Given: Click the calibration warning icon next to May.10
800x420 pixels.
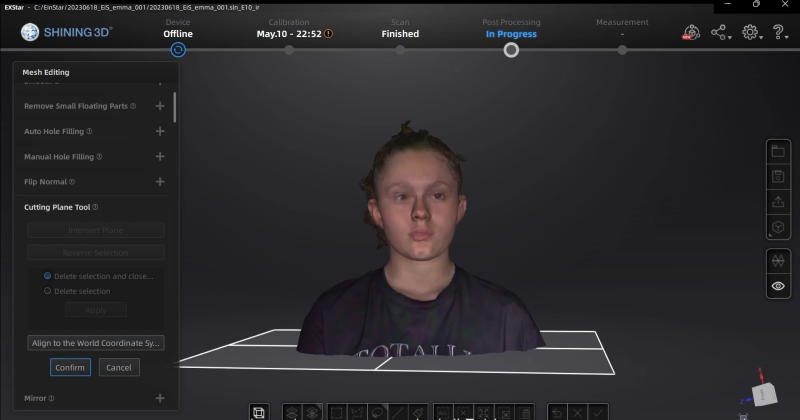Looking at the screenshot, I should [x=329, y=34].
